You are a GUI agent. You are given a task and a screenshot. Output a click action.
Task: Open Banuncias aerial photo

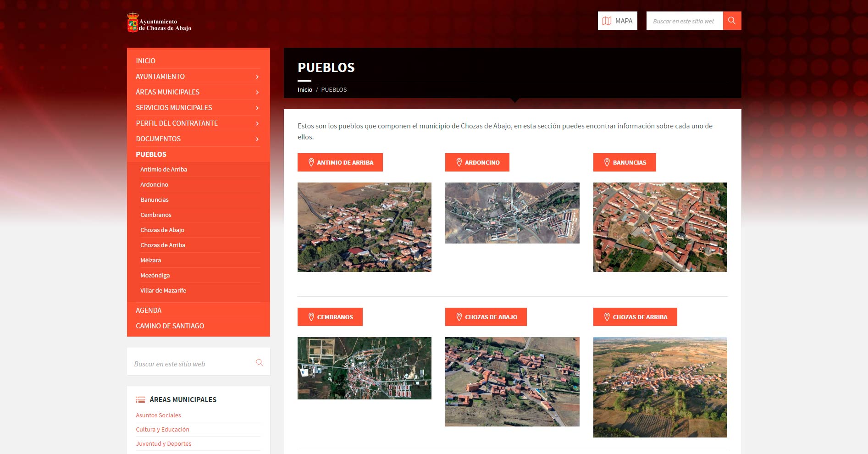coord(660,227)
